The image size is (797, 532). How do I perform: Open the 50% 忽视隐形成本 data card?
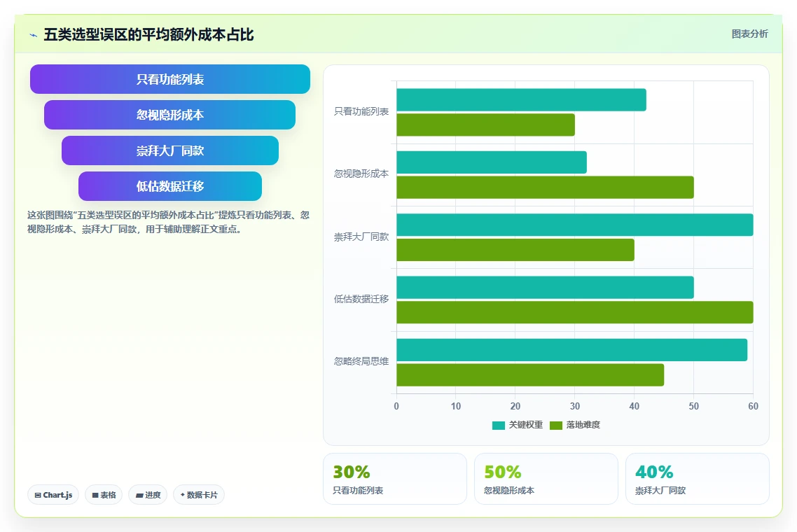click(546, 479)
